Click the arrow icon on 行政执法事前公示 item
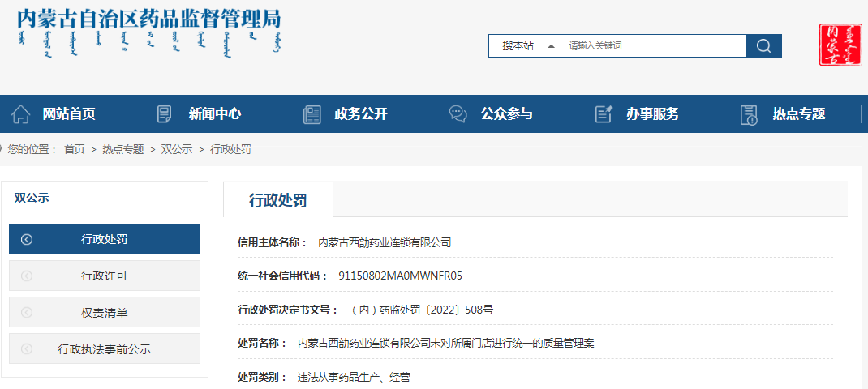 (x=27, y=349)
